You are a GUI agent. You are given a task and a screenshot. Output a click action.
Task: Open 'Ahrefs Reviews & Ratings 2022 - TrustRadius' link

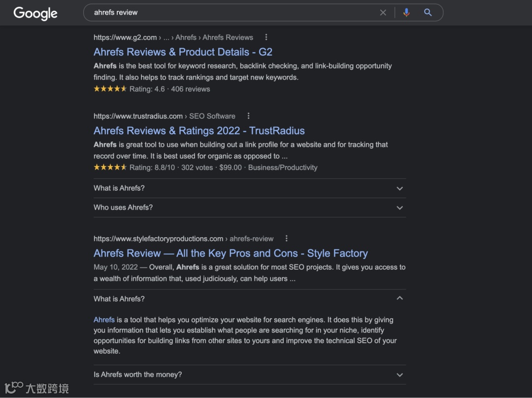pyautogui.click(x=199, y=131)
